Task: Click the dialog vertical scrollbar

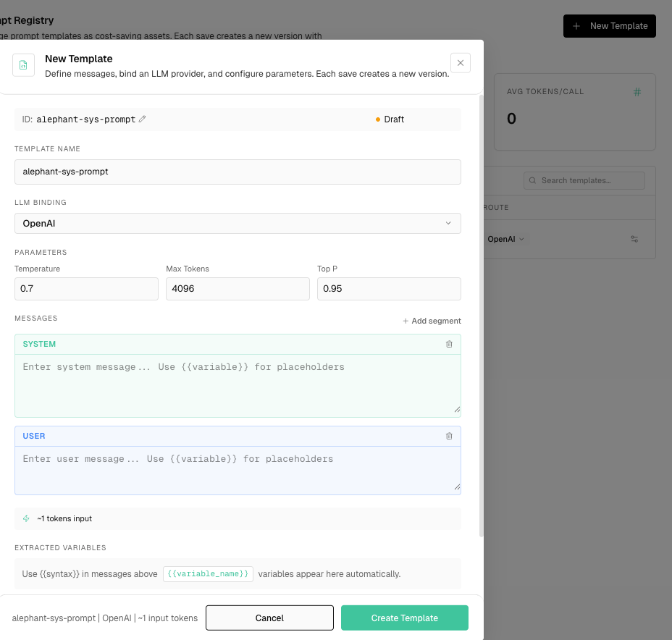Action: tap(482, 316)
